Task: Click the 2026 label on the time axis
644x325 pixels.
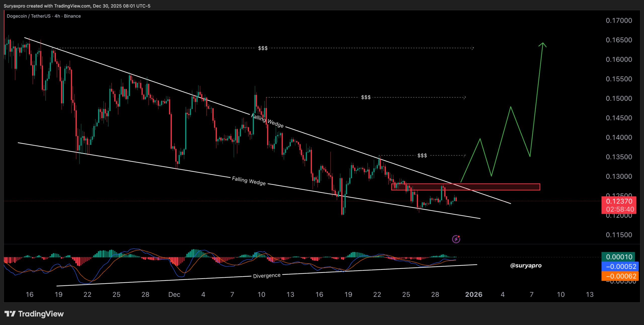Action: tap(474, 294)
